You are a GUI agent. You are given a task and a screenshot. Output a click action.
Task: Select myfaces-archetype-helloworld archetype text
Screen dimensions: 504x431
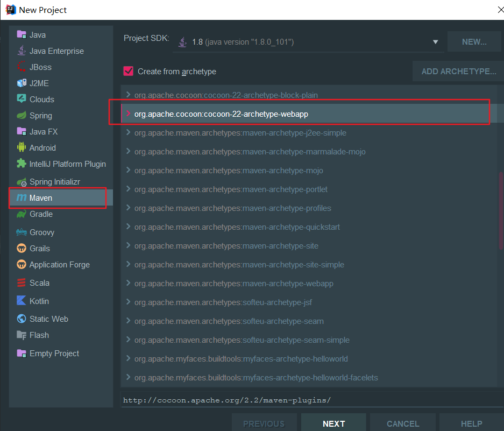(241, 359)
